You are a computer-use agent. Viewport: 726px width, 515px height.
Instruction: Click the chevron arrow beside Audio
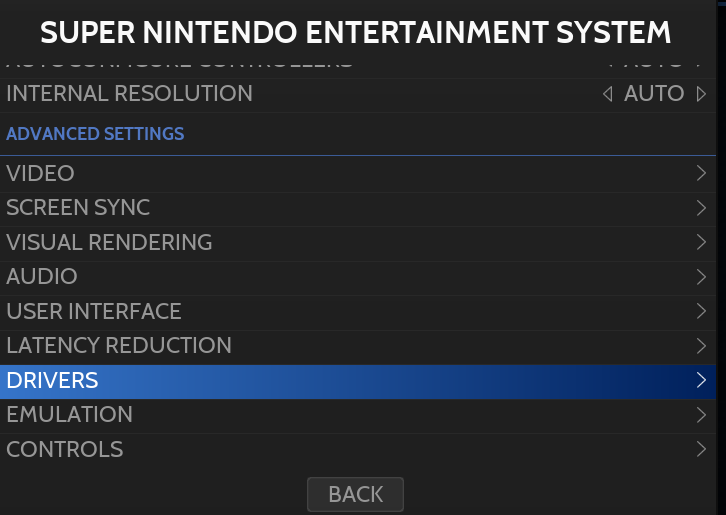pyautogui.click(x=701, y=276)
